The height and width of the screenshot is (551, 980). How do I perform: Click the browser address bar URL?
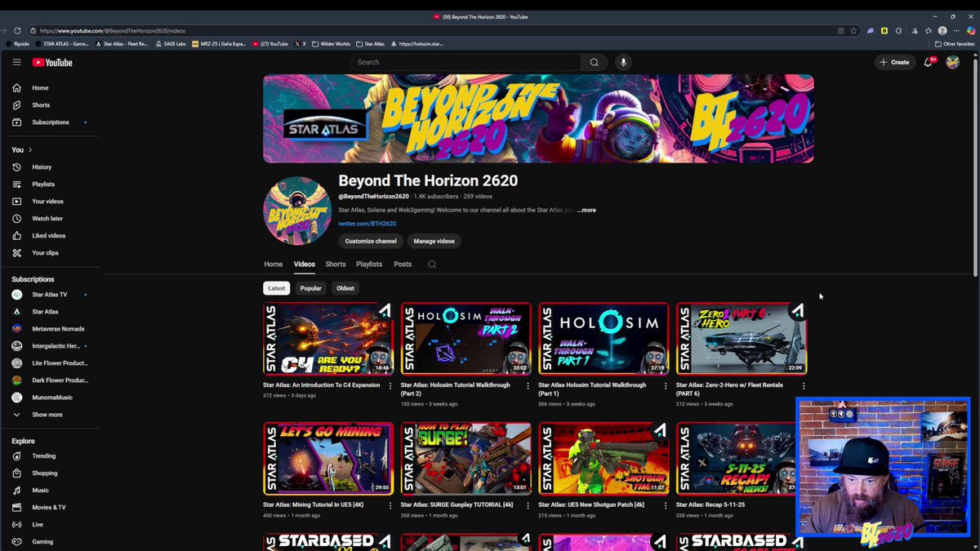(x=113, y=31)
